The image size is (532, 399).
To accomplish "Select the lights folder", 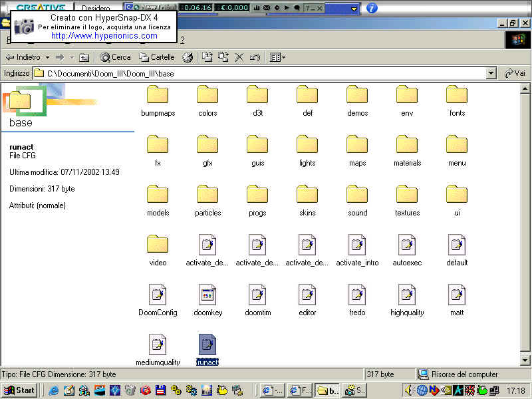I will (307, 151).
